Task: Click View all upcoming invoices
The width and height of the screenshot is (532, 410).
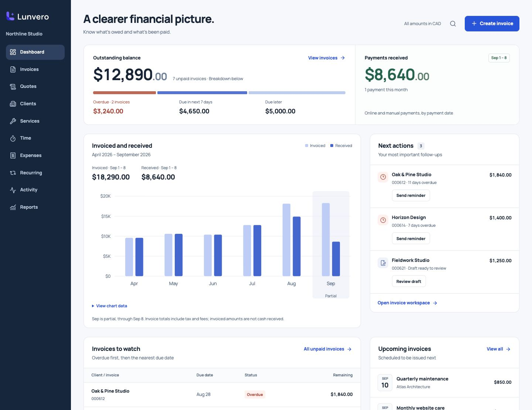Action: pyautogui.click(x=498, y=349)
